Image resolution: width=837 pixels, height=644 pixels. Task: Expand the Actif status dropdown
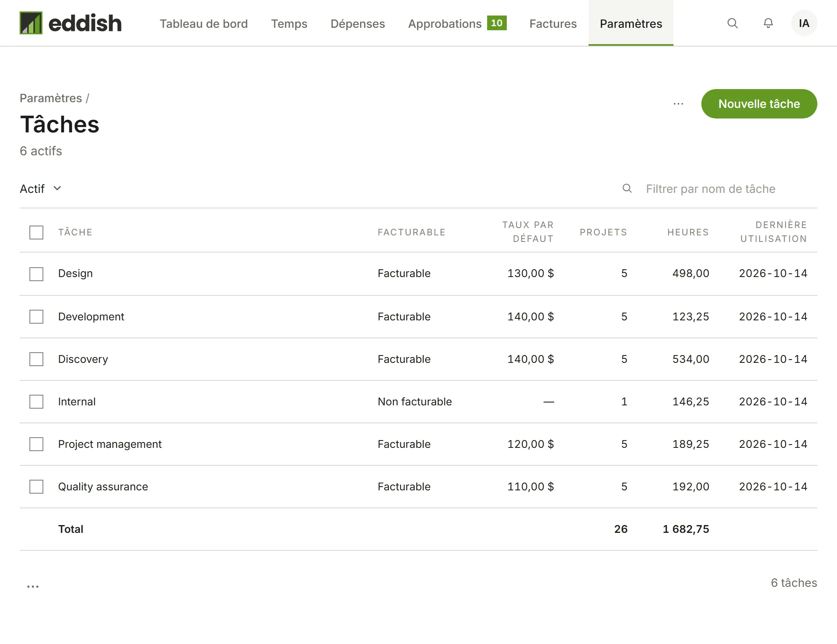tap(40, 189)
